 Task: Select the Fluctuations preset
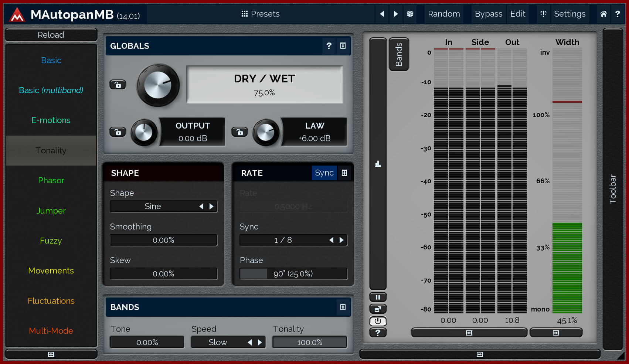tap(51, 301)
